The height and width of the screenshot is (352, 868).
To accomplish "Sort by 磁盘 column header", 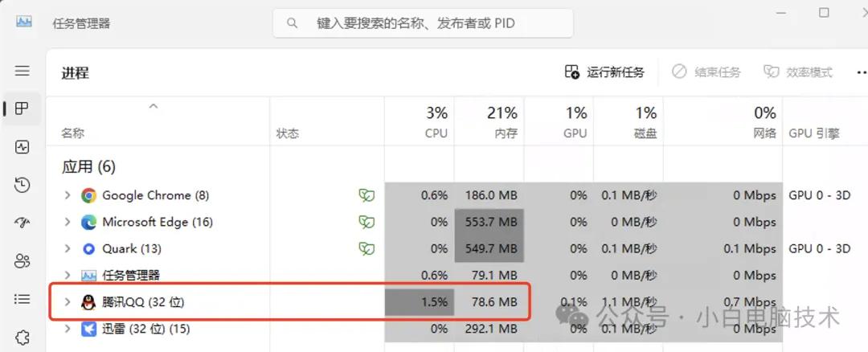I will click(x=645, y=133).
